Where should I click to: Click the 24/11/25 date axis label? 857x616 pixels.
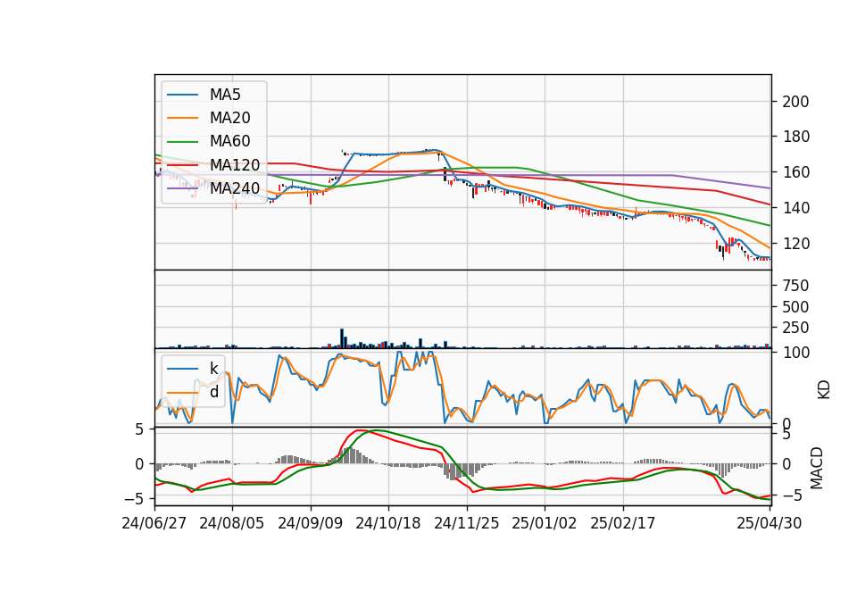coord(467,523)
